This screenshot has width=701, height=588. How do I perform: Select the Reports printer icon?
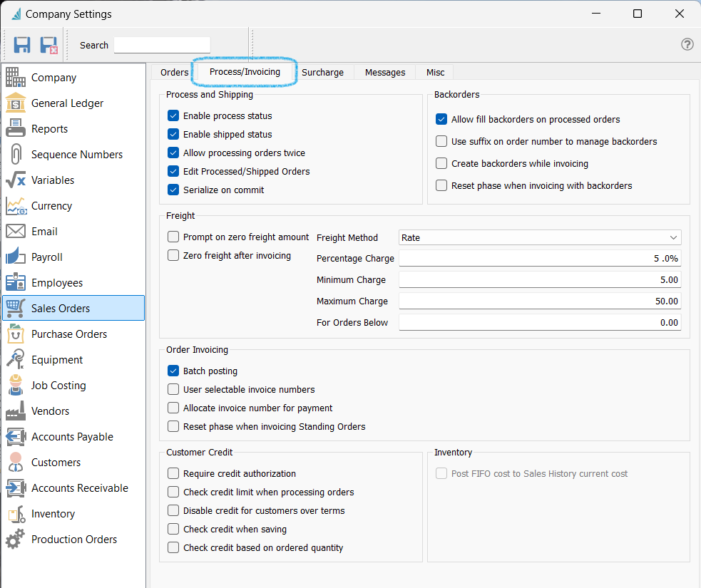tap(16, 129)
